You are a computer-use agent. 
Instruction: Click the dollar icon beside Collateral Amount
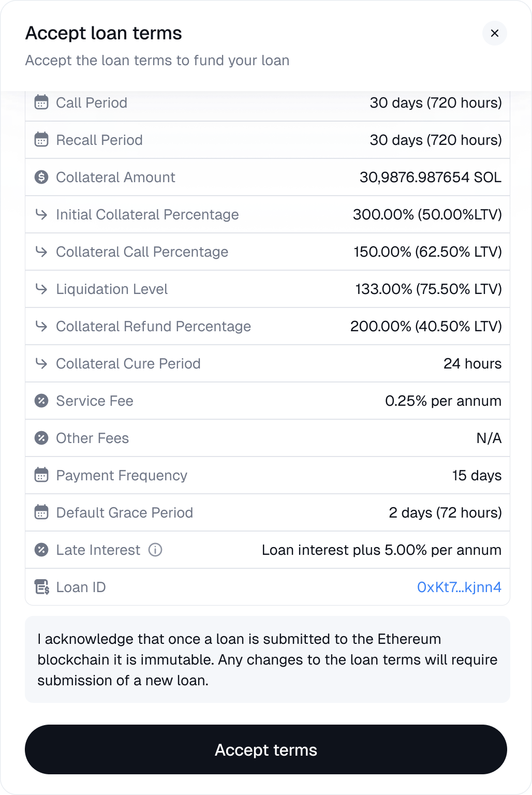click(x=41, y=177)
